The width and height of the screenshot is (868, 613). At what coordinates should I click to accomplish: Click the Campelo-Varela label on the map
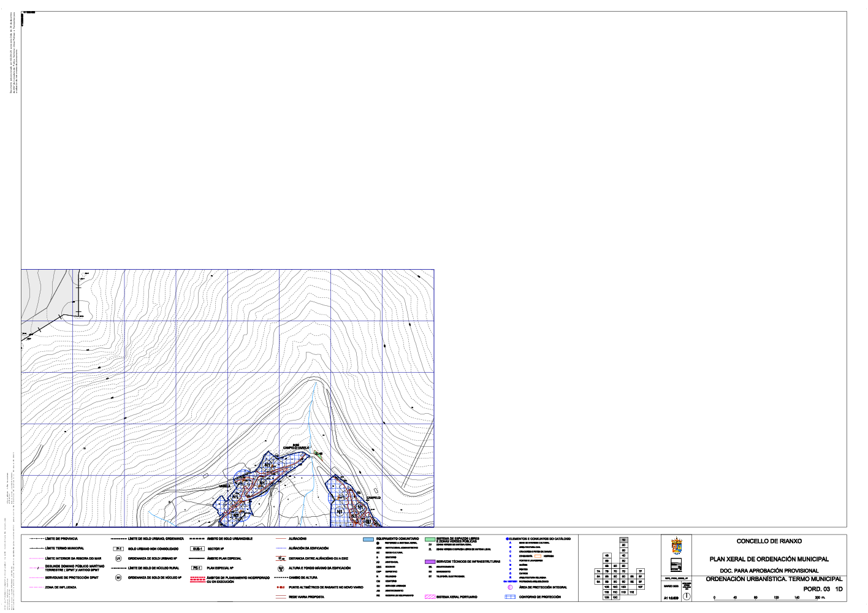[296, 448]
